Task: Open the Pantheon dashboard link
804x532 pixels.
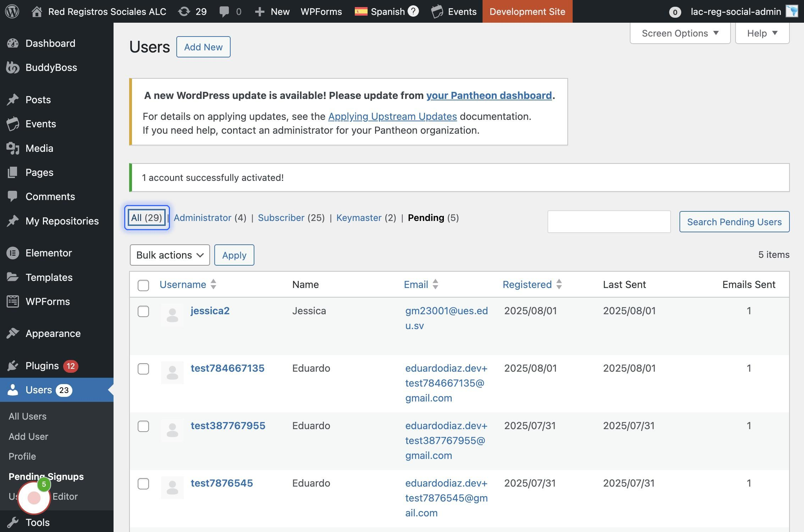Action: pos(489,95)
